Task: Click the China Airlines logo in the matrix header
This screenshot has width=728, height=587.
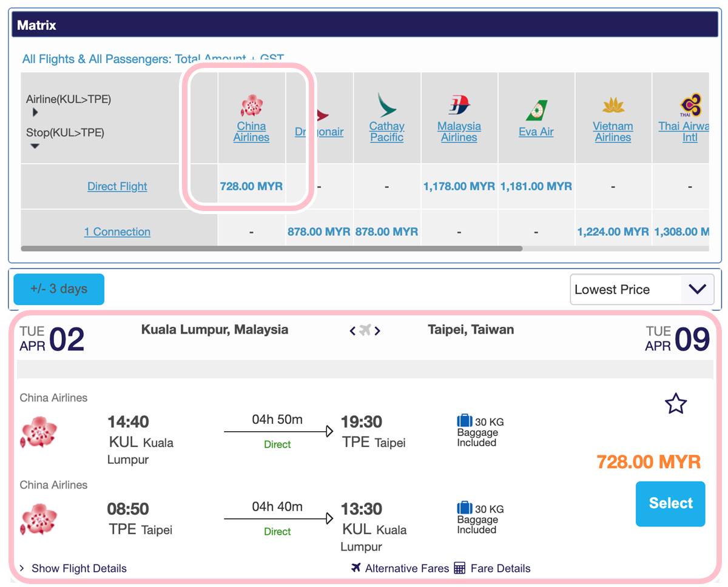Action: (251, 106)
